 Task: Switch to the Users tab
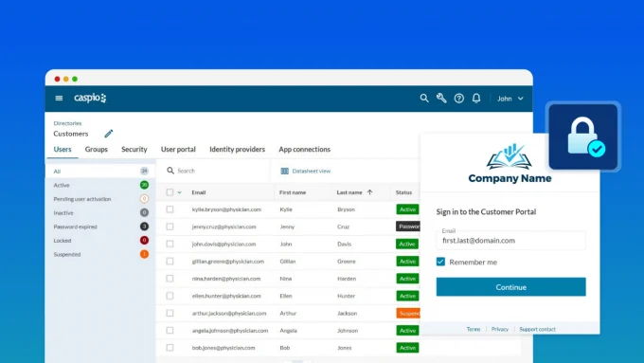pyautogui.click(x=63, y=149)
